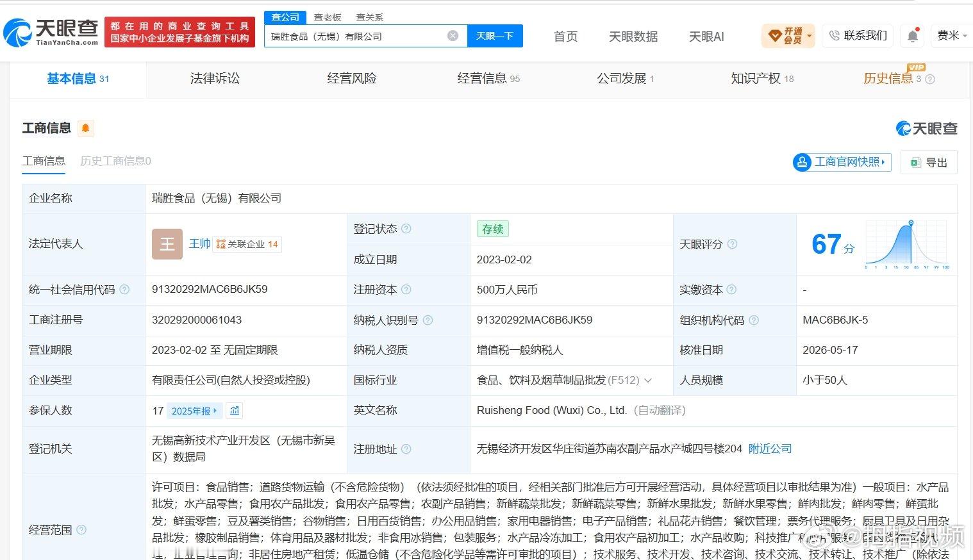Open the notification bell in header
The height and width of the screenshot is (560, 973).
click(x=913, y=36)
